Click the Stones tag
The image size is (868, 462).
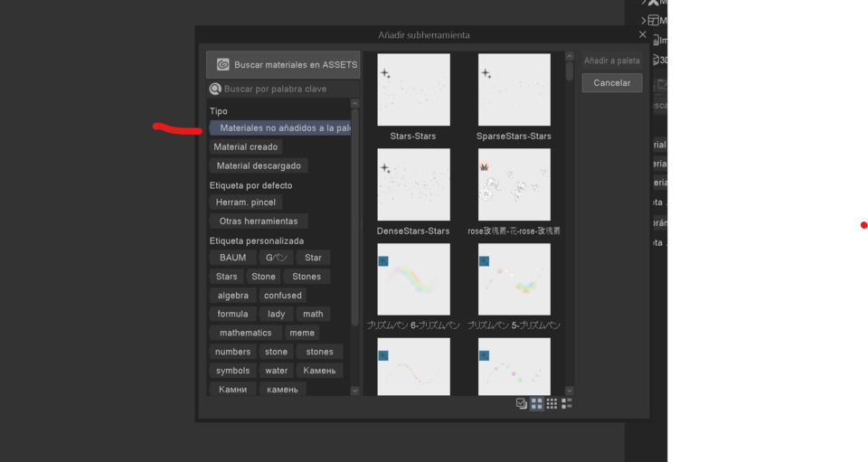tap(307, 276)
